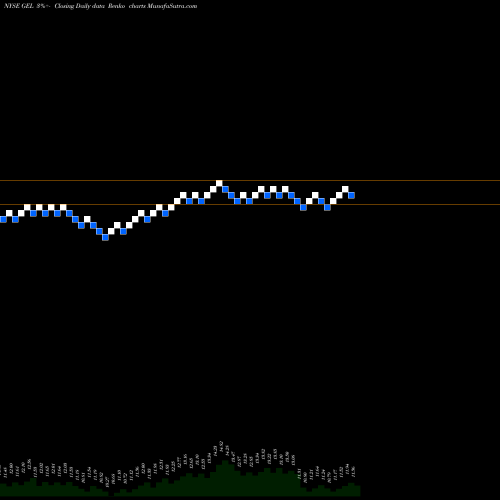Click the chart title NYSE GEL Renko text
The width and height of the screenshot is (500, 500).
pos(100,6)
